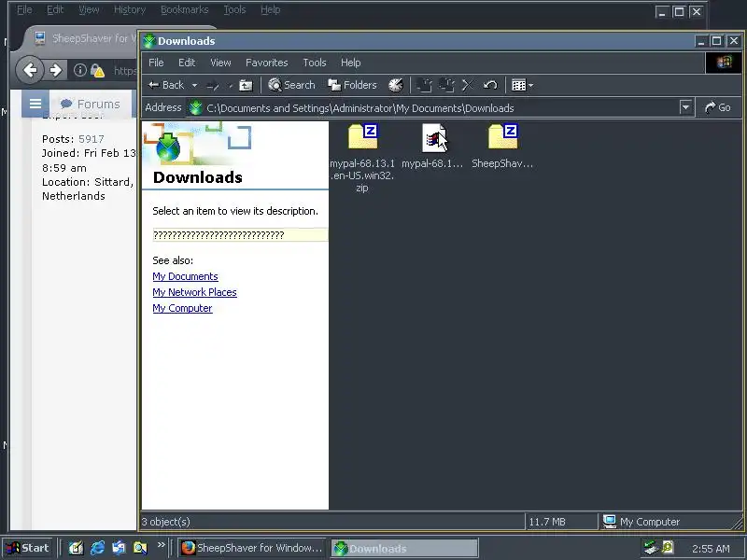Click the Move To toolbar icon
Viewport: 747px width, 560px height.
pos(424,86)
